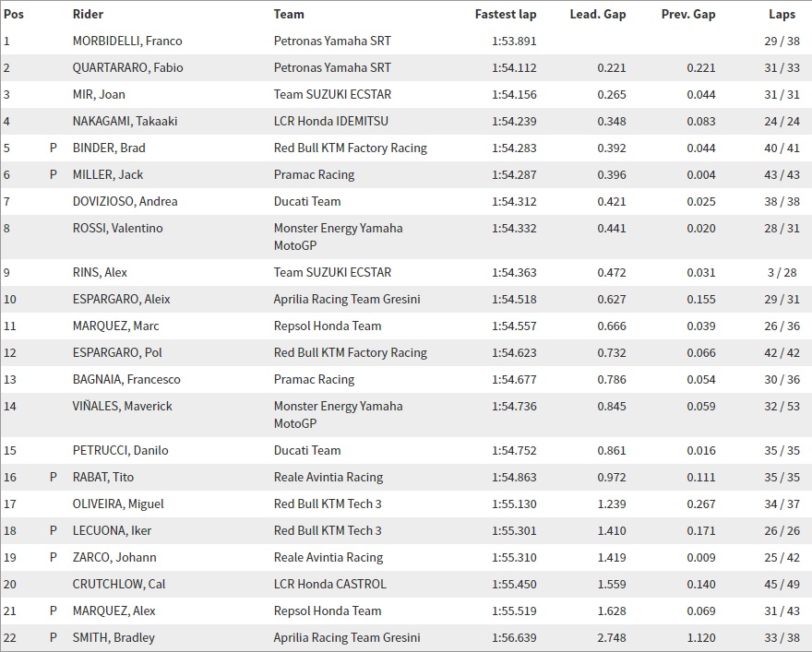Click the Team column header

pyautogui.click(x=289, y=14)
